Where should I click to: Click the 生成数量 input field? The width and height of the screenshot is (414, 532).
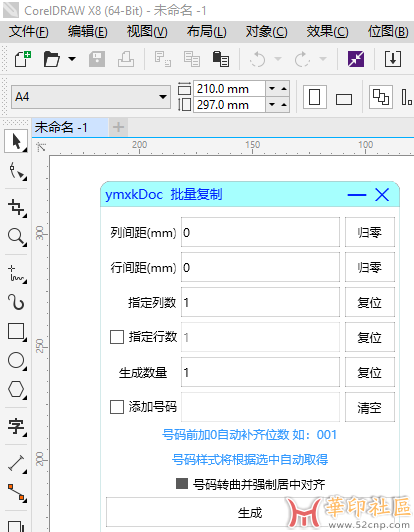pos(260,372)
